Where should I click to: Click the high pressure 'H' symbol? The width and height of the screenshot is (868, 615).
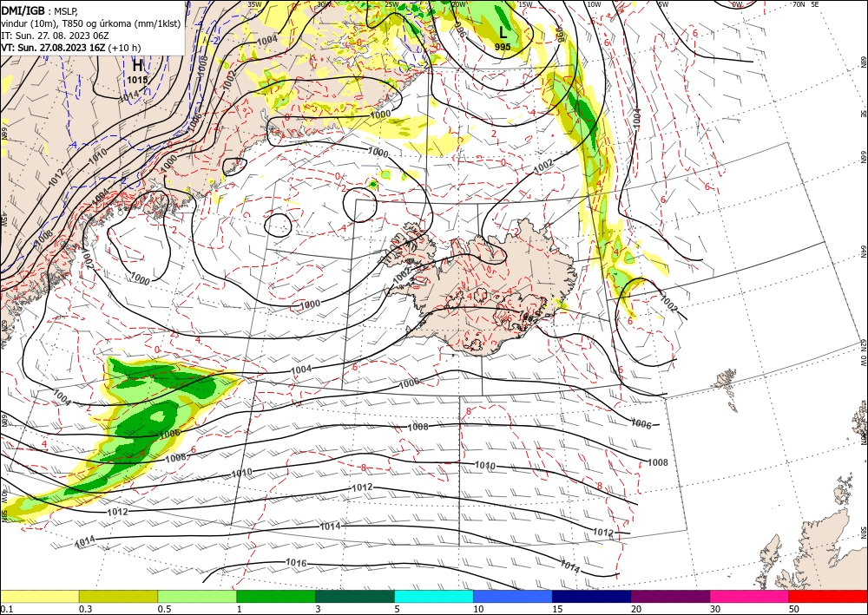tap(137, 66)
